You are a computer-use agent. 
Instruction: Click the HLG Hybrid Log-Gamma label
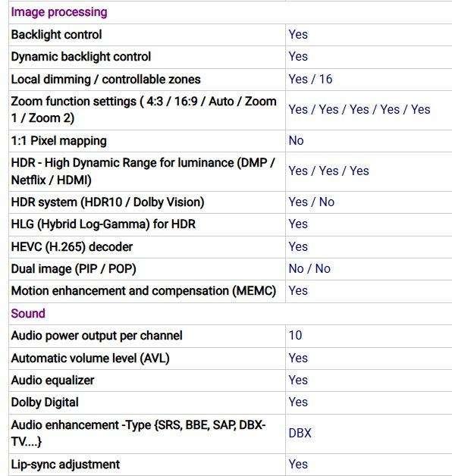[103, 224]
